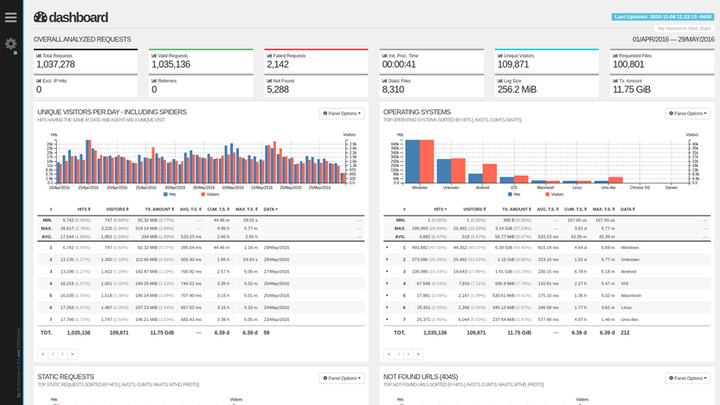Toggle the Hits legend in Unique Visitors chart
Screen dimensions: 720x405
click(169, 194)
